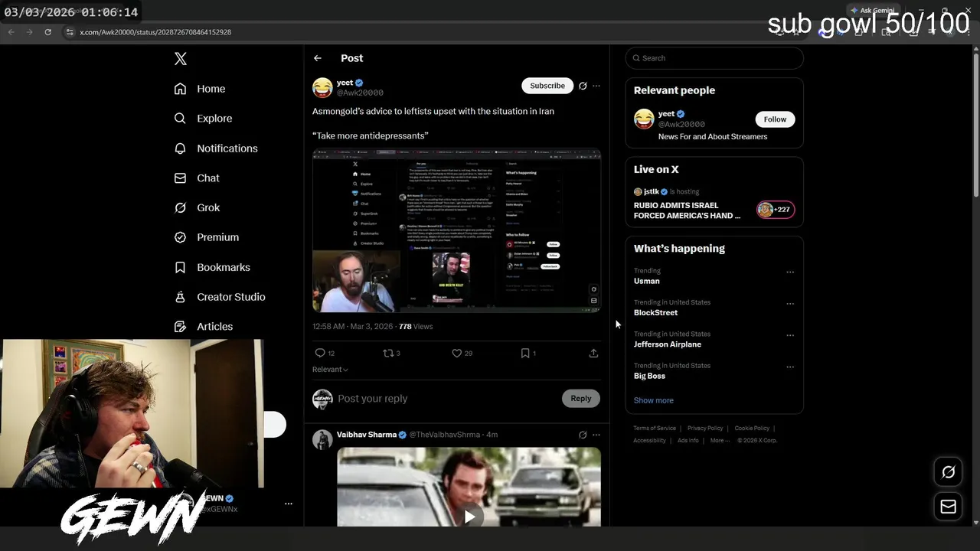
Task: Open the embedded Asmongold video thumbnail
Action: 456,230
